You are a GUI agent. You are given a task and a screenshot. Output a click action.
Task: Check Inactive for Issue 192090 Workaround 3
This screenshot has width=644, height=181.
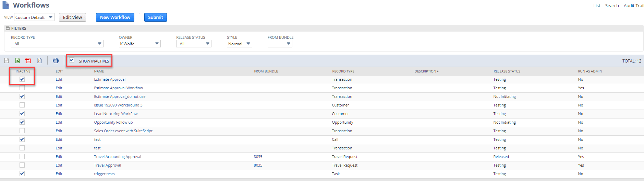coord(22,105)
